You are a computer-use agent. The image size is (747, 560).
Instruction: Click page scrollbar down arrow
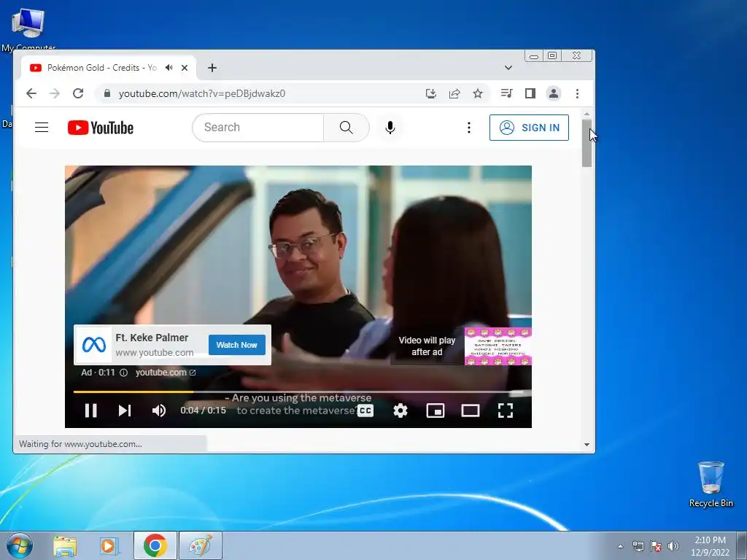(x=587, y=445)
